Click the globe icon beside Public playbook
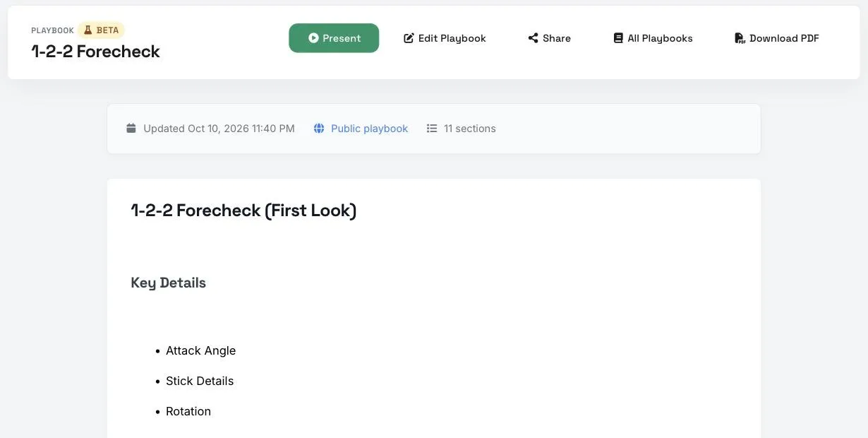 pyautogui.click(x=319, y=129)
